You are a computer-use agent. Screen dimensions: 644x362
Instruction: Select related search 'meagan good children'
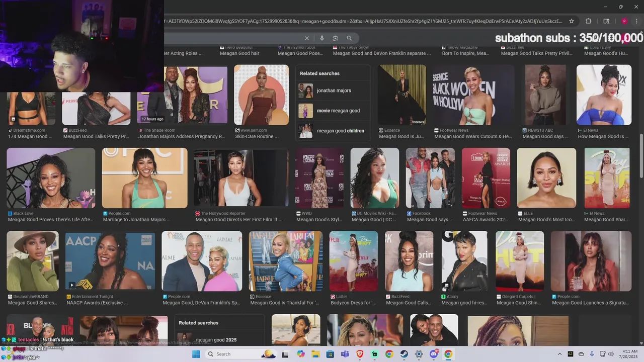point(334,131)
